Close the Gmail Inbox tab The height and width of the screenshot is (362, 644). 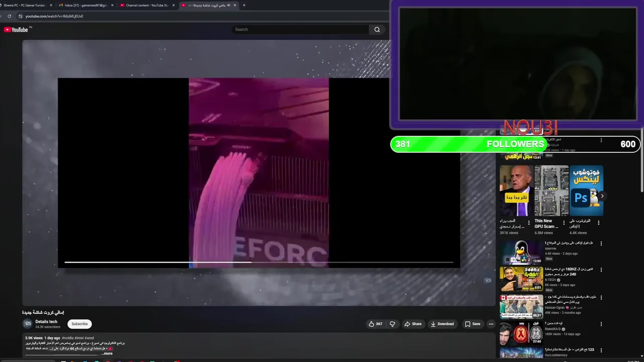[112, 5]
